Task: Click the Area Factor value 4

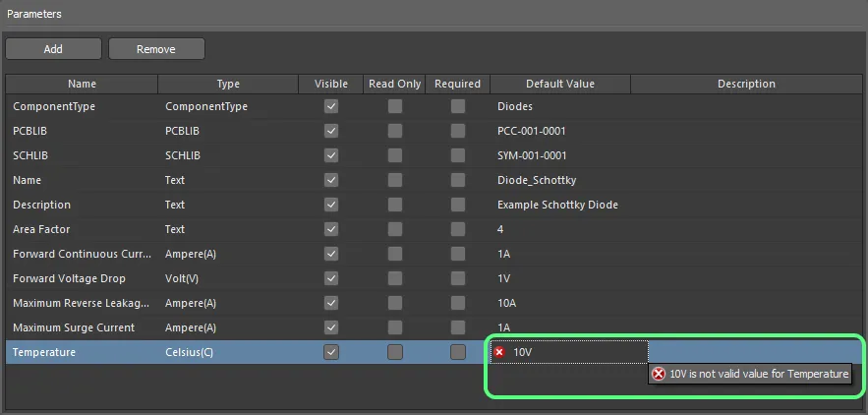Action: (x=500, y=229)
